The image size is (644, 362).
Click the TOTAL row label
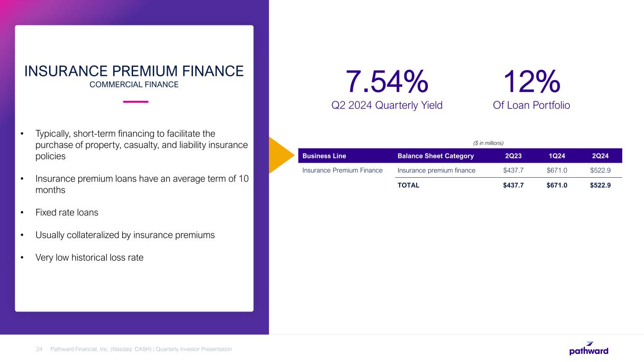click(x=409, y=185)
